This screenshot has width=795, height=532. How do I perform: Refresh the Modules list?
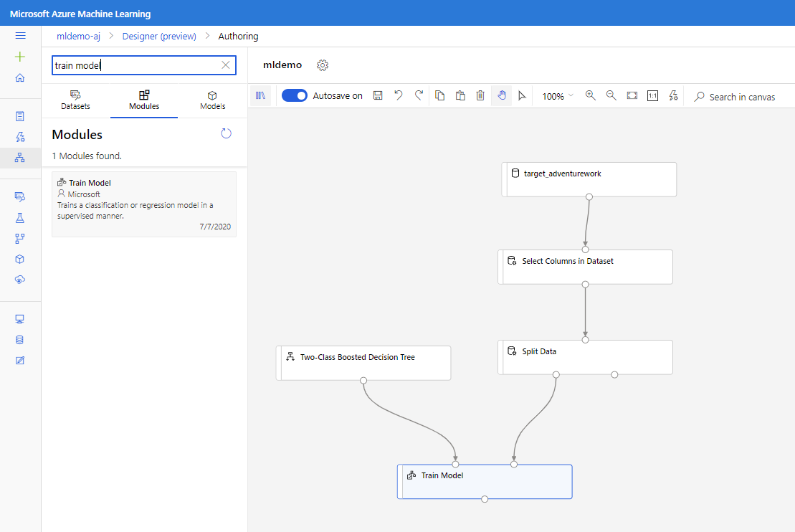[226, 133]
